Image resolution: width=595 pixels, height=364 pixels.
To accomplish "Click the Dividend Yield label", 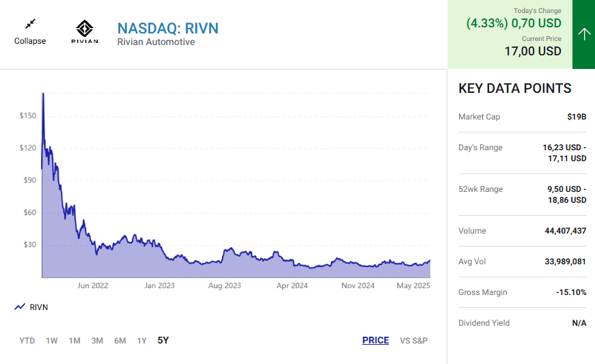I will (484, 323).
